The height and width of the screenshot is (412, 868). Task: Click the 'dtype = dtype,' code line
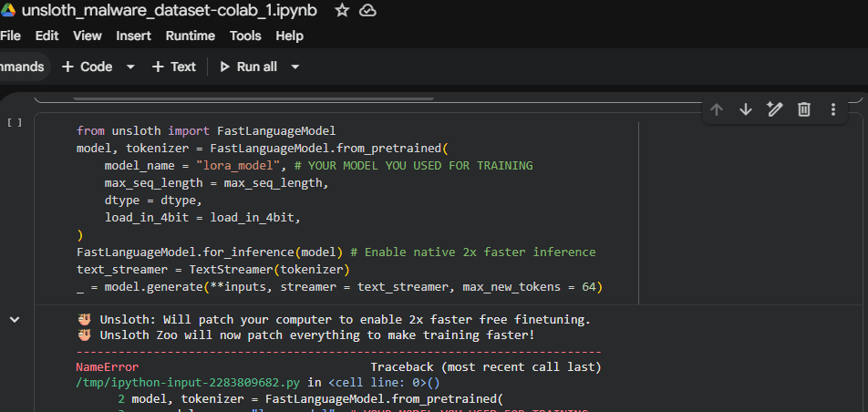coord(153,200)
